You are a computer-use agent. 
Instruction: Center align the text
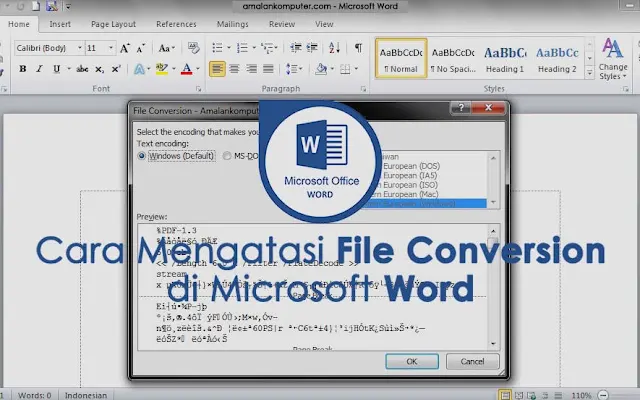click(234, 69)
